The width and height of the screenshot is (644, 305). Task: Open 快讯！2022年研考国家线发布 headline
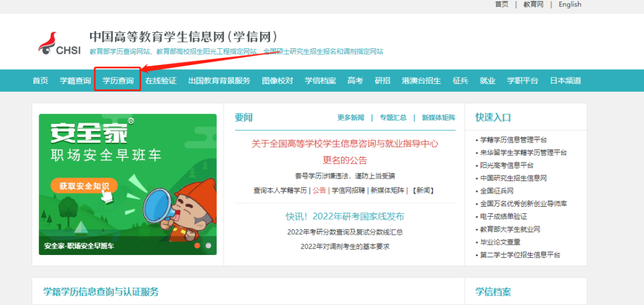(x=345, y=216)
